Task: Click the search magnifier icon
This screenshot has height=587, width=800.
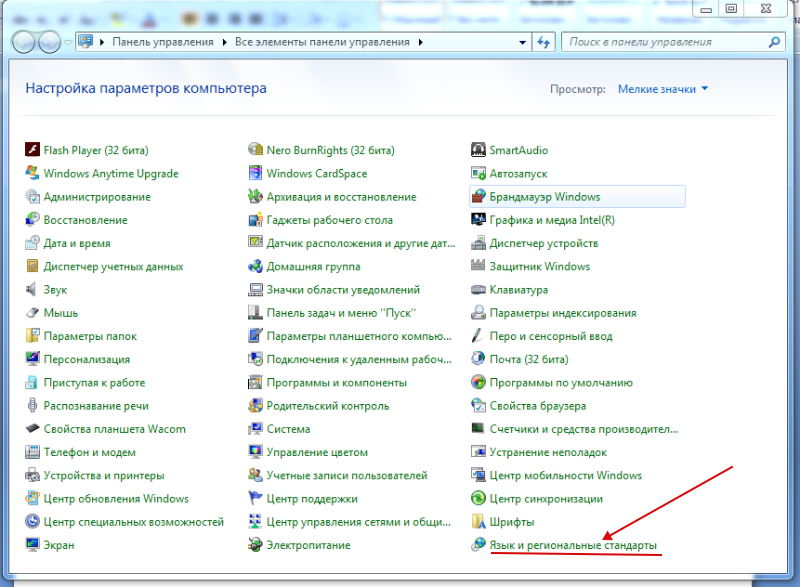Action: 774,42
